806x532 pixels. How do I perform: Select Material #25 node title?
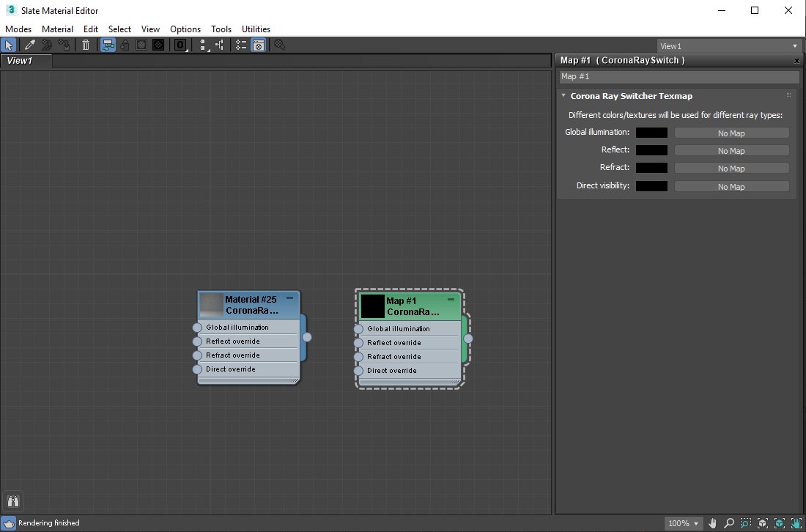[251, 305]
